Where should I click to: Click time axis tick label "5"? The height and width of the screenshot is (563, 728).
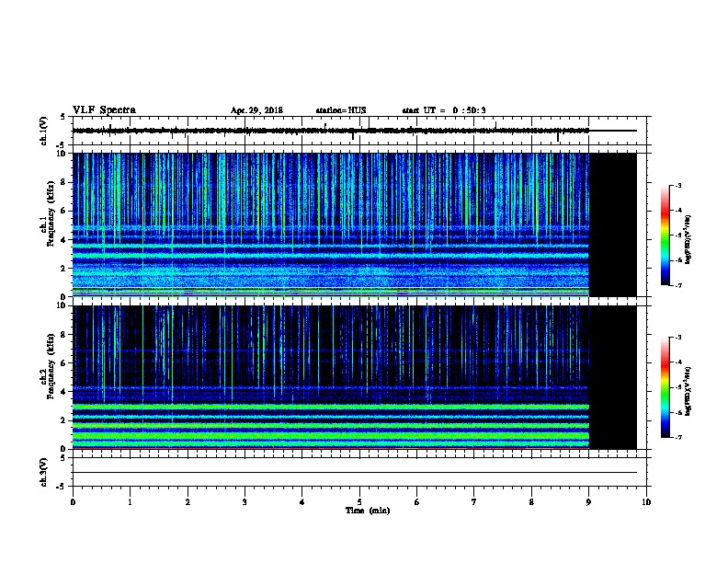click(359, 502)
